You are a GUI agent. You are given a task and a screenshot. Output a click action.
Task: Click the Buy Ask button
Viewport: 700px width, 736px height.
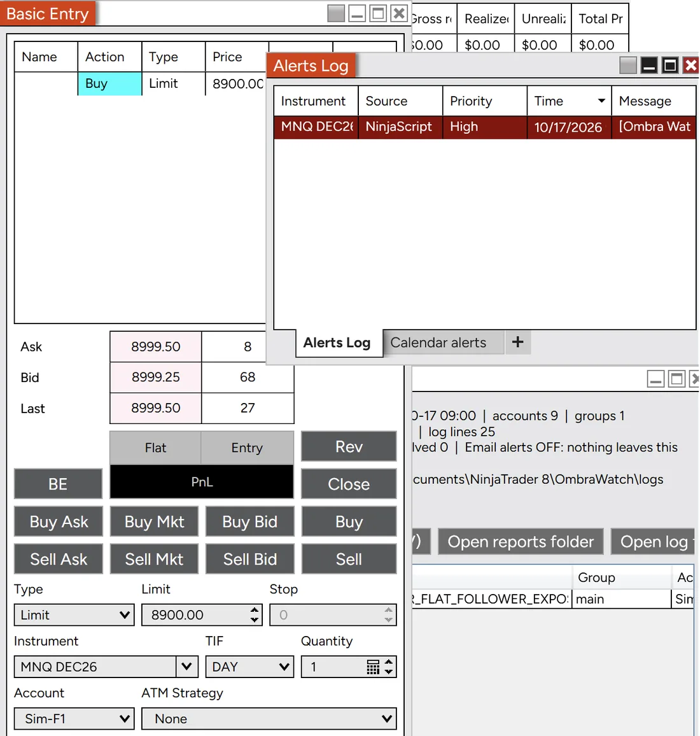click(x=59, y=521)
